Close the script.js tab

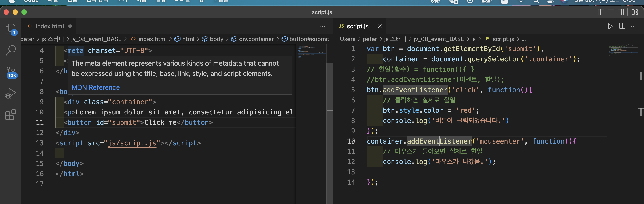pos(379,26)
